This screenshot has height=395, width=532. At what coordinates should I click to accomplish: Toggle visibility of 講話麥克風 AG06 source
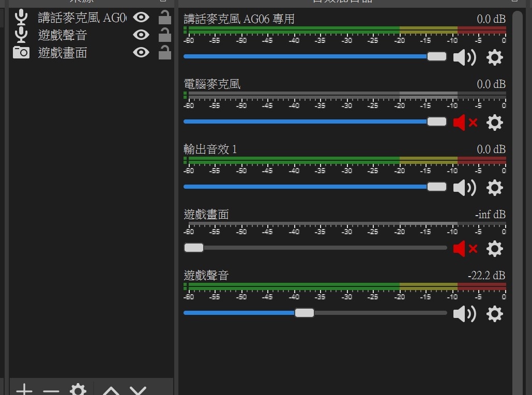click(x=141, y=17)
